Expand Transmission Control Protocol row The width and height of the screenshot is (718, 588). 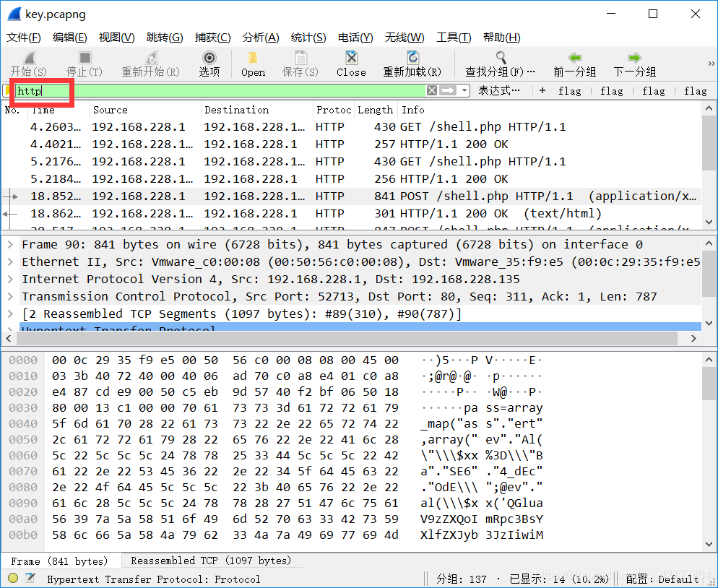point(9,297)
